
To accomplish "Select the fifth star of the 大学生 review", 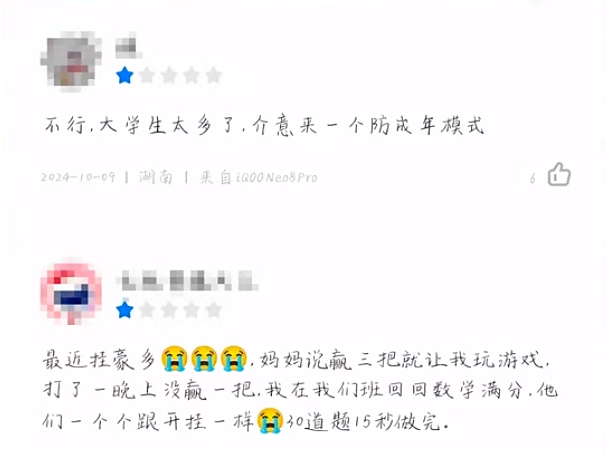I will [x=213, y=75].
